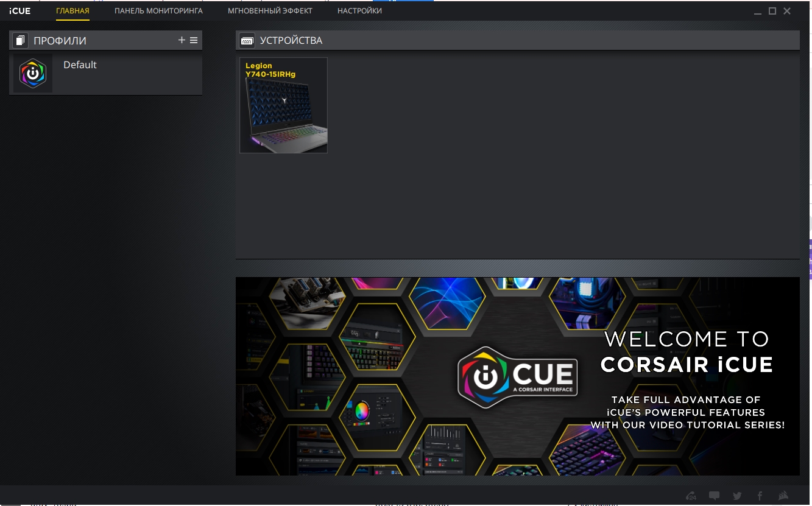Click the Default profile name
812x506 pixels.
(x=80, y=65)
